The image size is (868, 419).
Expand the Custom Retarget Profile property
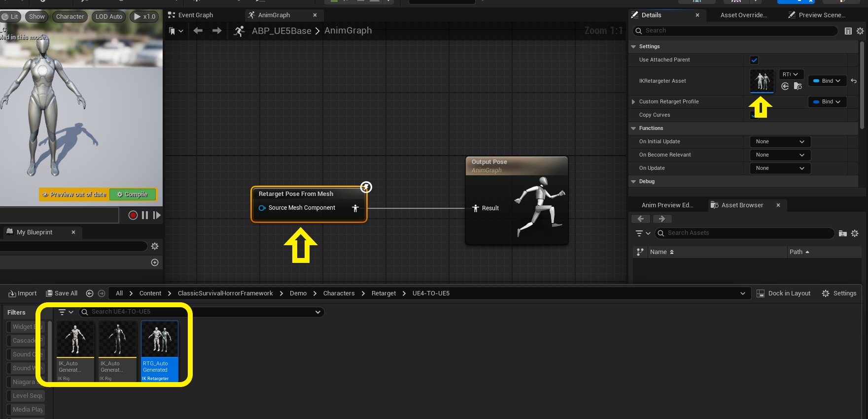(633, 102)
